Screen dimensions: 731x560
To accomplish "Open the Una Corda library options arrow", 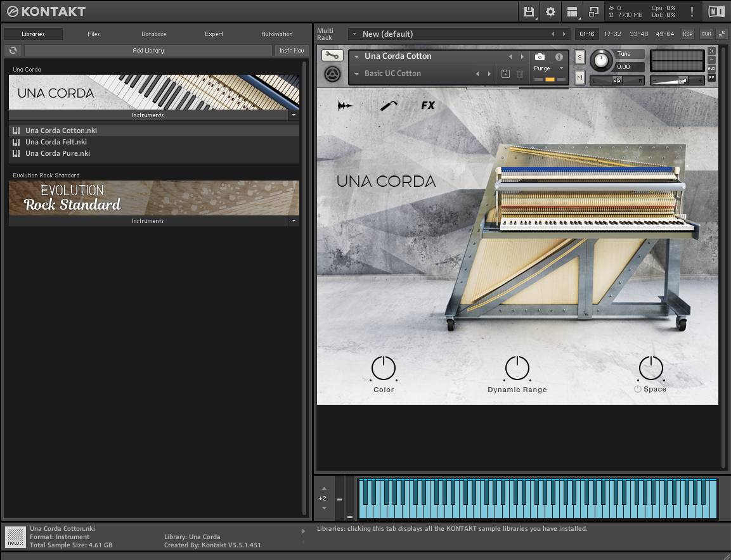I will (294, 115).
